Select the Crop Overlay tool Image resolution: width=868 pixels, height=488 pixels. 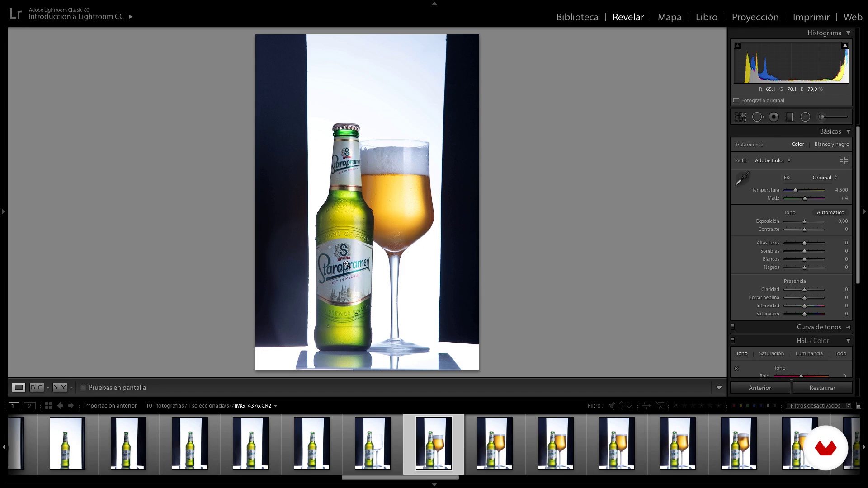[x=741, y=117]
